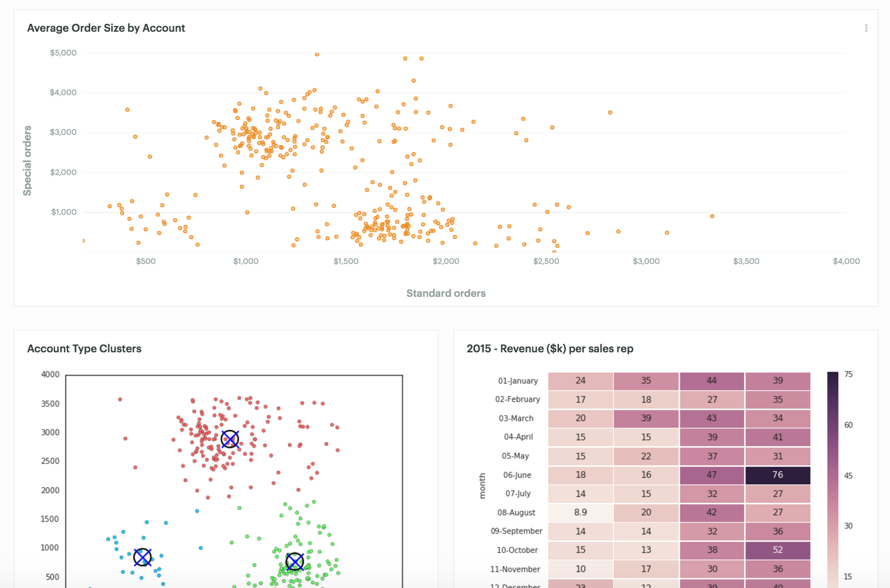Click the blue cluster centroid X marker
Screen dimensions: 890x588
tap(142, 557)
